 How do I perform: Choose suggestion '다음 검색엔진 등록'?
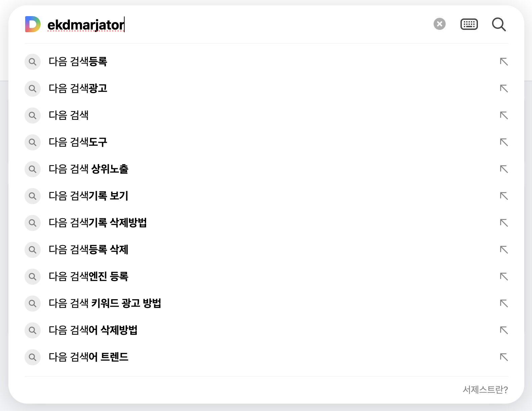click(88, 276)
